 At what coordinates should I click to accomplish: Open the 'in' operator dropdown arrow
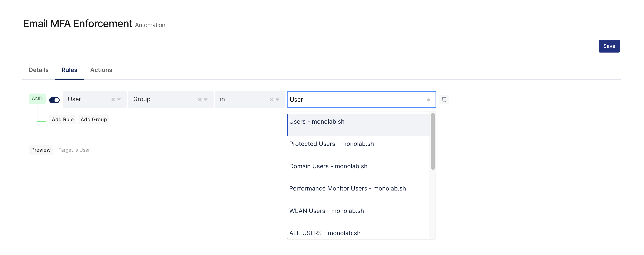(x=278, y=99)
